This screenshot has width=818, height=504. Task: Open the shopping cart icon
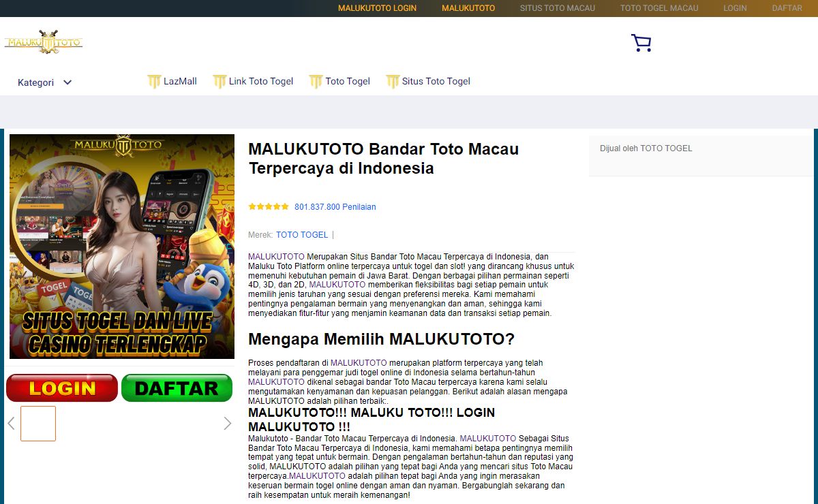641,44
